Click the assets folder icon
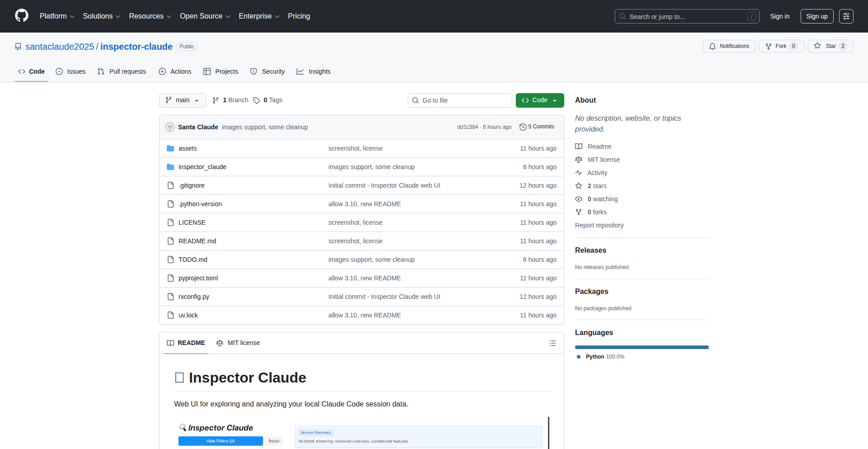This screenshot has height=449, width=868. [170, 148]
